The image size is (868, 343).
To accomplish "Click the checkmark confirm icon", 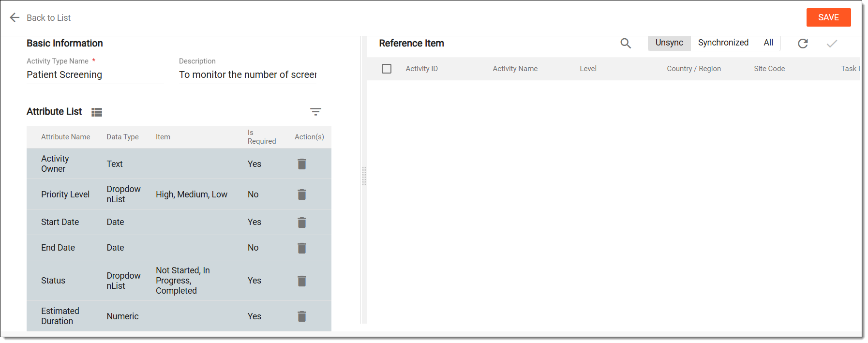I will (x=832, y=44).
